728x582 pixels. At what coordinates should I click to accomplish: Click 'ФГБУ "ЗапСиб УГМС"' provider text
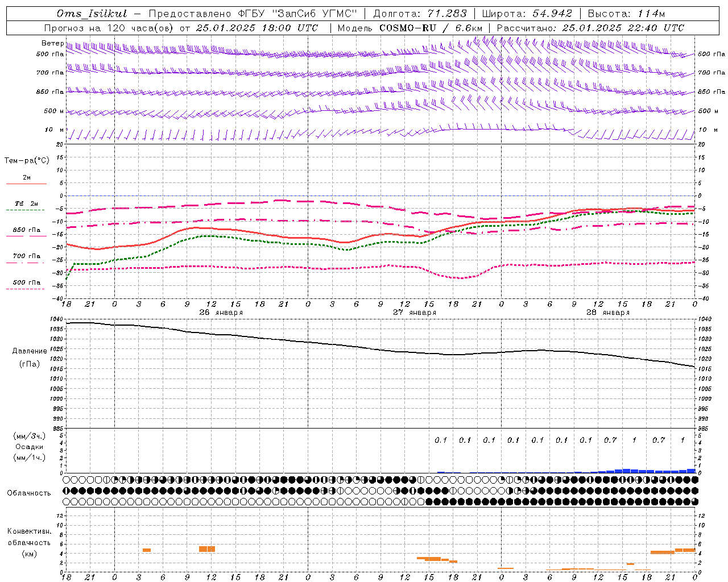point(296,14)
